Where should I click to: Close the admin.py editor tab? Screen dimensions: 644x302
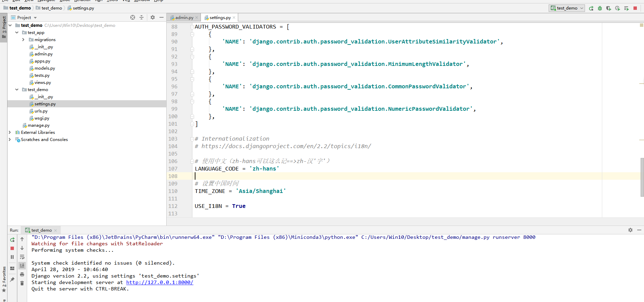point(196,18)
